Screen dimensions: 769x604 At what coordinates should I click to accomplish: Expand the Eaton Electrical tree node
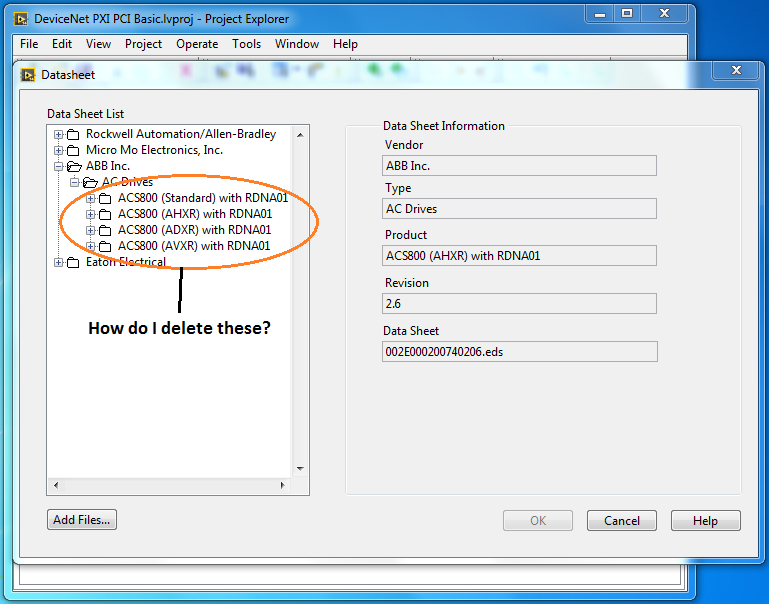58,262
